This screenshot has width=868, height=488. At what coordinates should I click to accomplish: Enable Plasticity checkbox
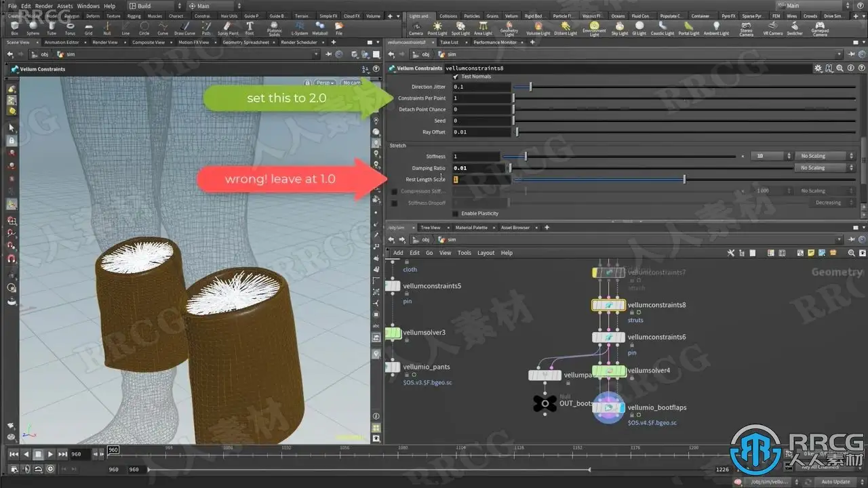tap(456, 213)
